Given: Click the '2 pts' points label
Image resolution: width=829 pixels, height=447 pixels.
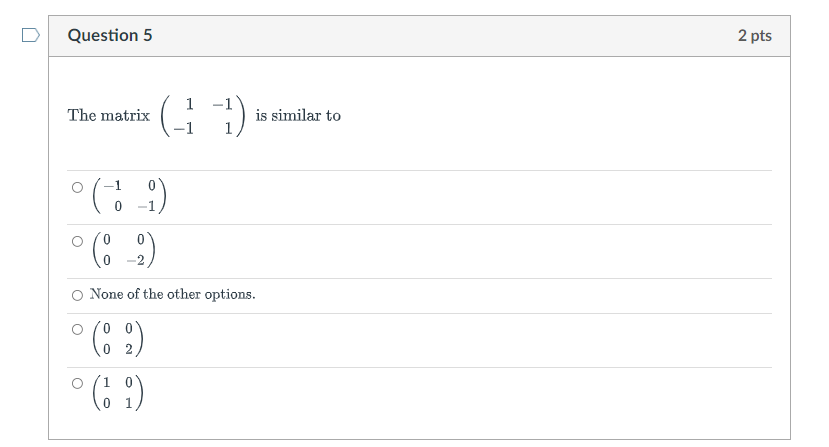Looking at the screenshot, I should coord(754,35).
